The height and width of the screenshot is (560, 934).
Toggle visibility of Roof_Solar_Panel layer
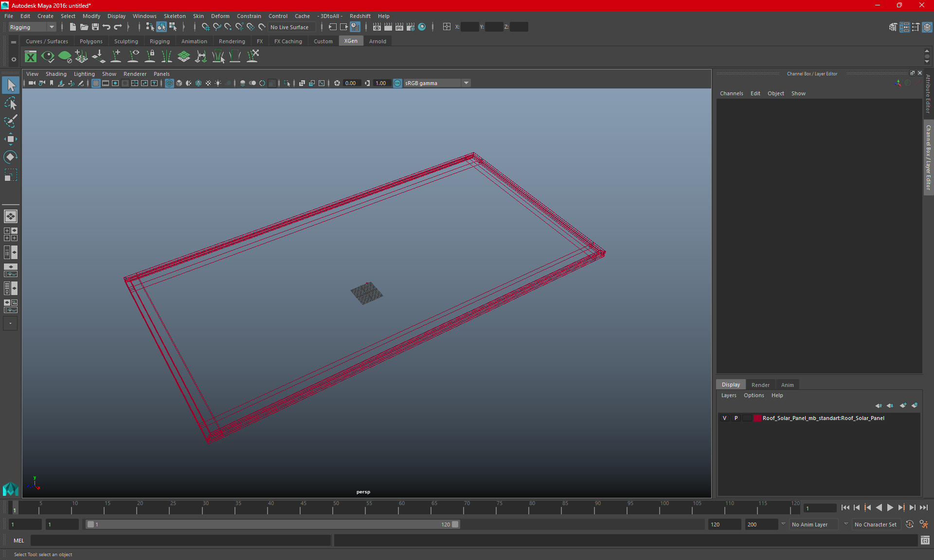[x=725, y=418]
